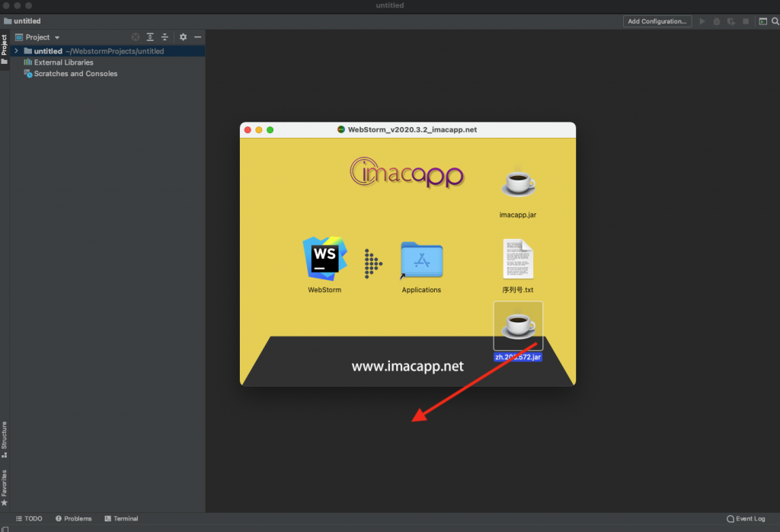Open the Favorites side tab

4,488
